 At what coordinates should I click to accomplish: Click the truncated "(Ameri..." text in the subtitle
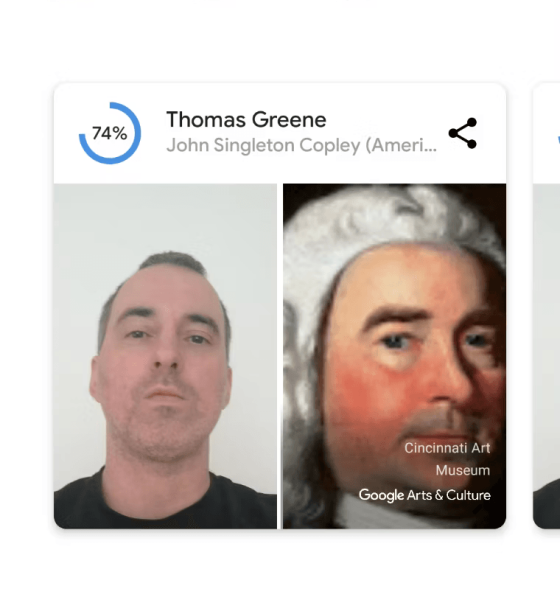coord(401,145)
